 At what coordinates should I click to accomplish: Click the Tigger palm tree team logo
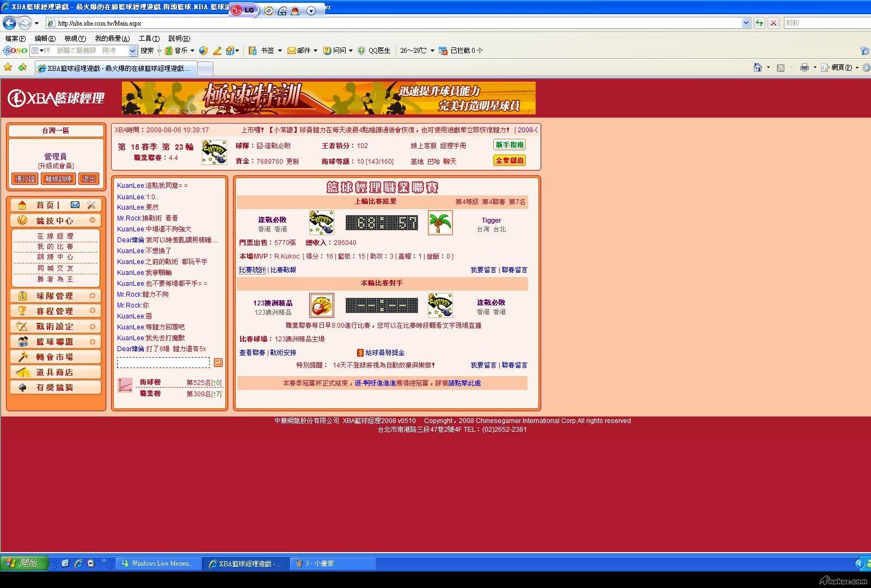(x=440, y=223)
